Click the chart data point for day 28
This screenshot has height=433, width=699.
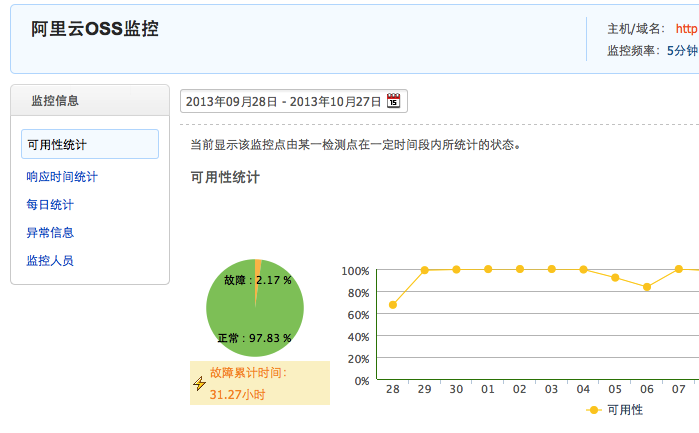(393, 305)
